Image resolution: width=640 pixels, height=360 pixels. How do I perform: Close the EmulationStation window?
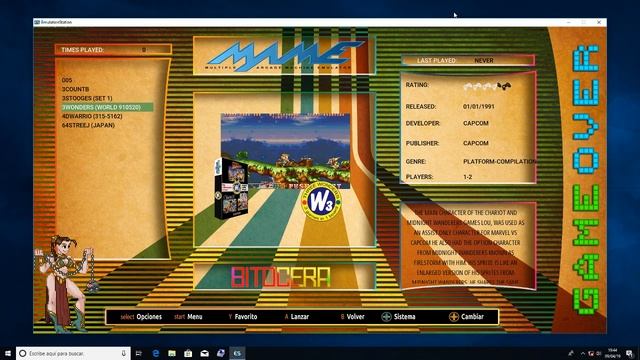tap(599, 22)
